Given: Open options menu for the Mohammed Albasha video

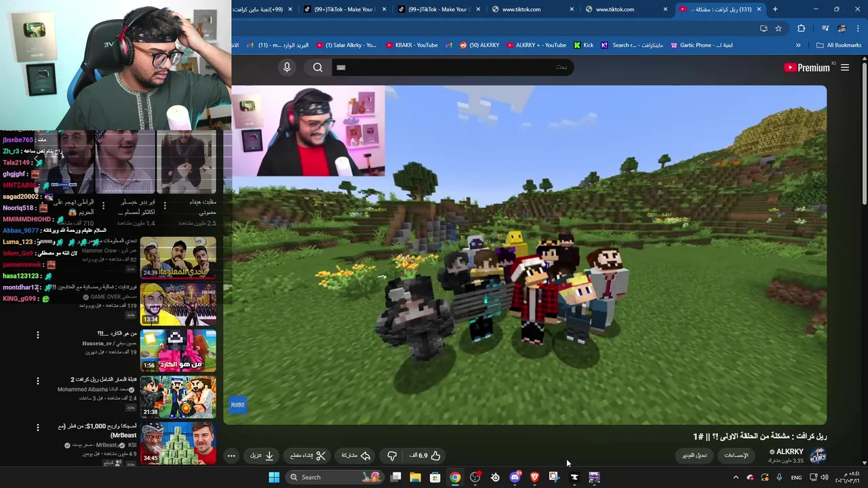Looking at the screenshot, I should click(38, 381).
